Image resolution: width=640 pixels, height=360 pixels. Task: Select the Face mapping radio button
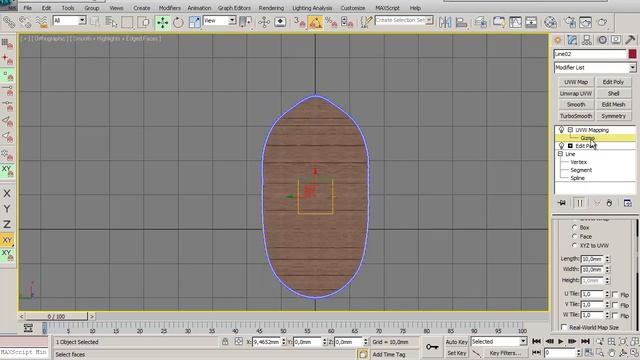pyautogui.click(x=574, y=236)
